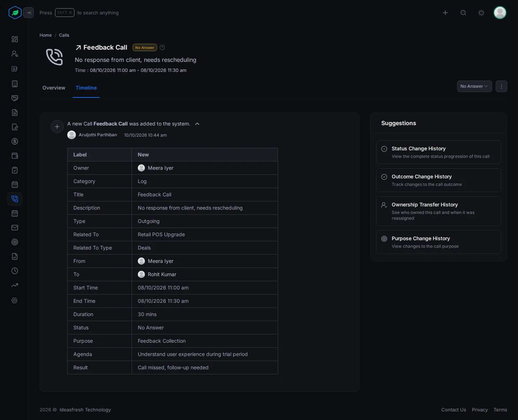Viewport: 518px width, 420px height.
Task: Open the target goals sidebar icon
Action: pyautogui.click(x=15, y=242)
